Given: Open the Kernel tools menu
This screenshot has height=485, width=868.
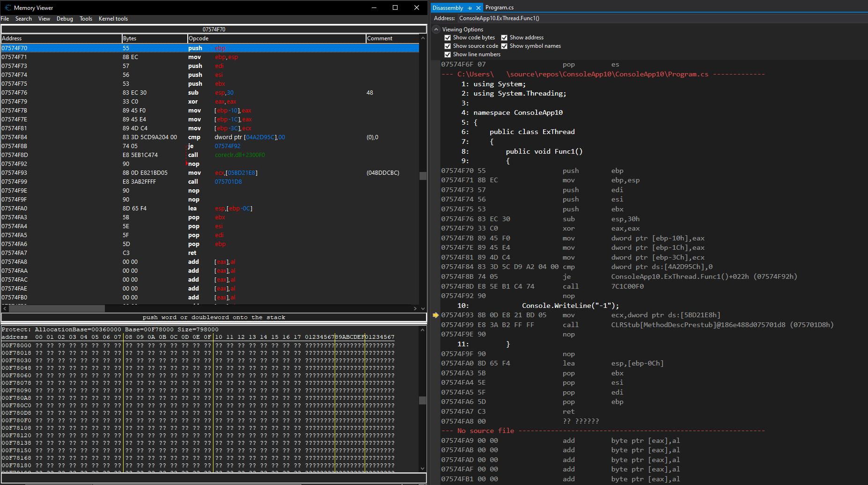Looking at the screenshot, I should point(113,19).
